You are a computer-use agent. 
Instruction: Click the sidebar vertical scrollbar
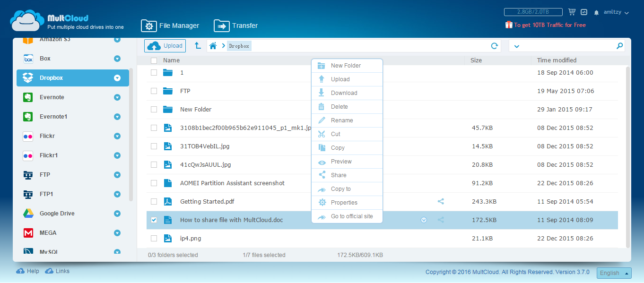131,135
